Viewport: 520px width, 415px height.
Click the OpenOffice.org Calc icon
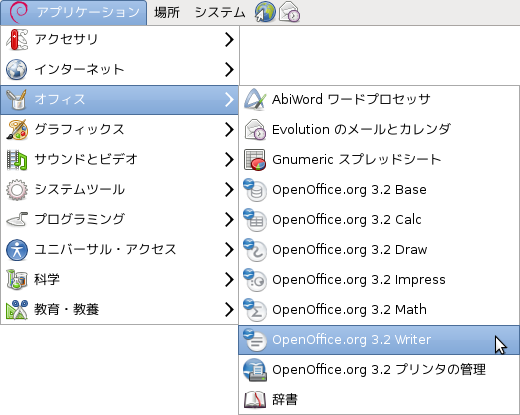pos(255,220)
